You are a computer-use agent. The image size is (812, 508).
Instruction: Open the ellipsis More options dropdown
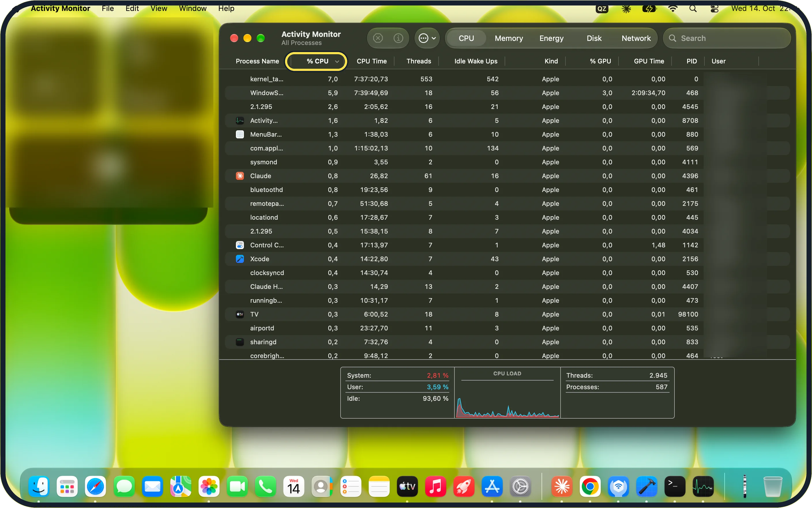click(427, 38)
